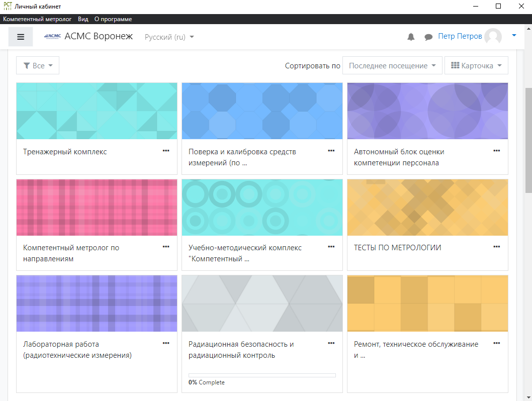Open the notifications bell
532x401 pixels.
[411, 37]
